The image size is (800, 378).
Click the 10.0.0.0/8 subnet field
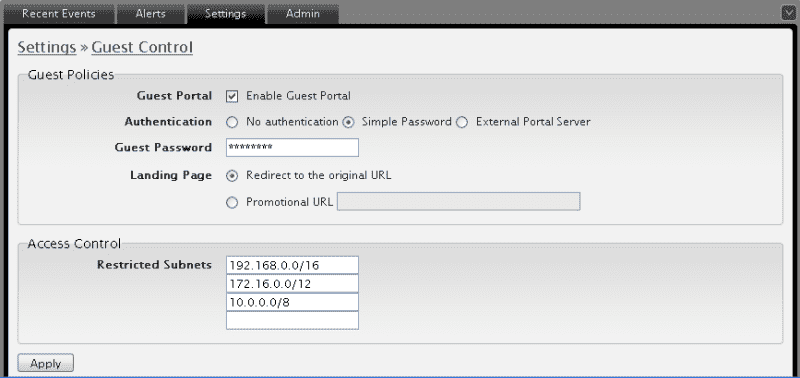click(292, 302)
